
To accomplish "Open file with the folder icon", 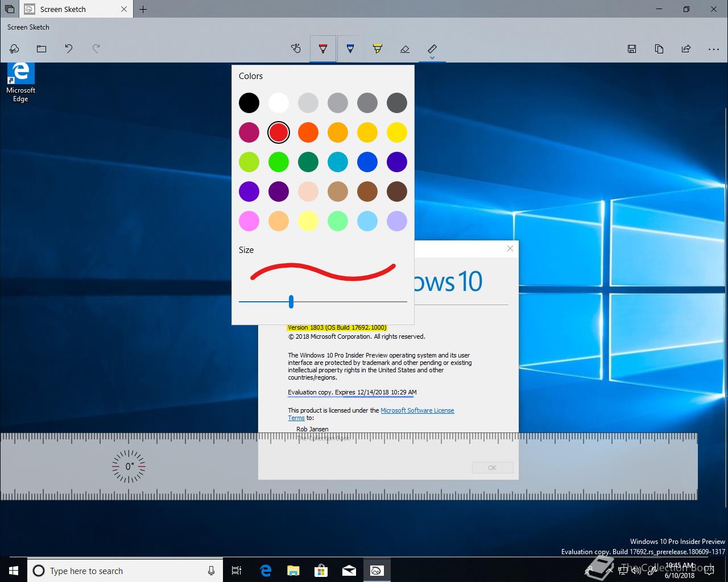I will click(x=42, y=49).
